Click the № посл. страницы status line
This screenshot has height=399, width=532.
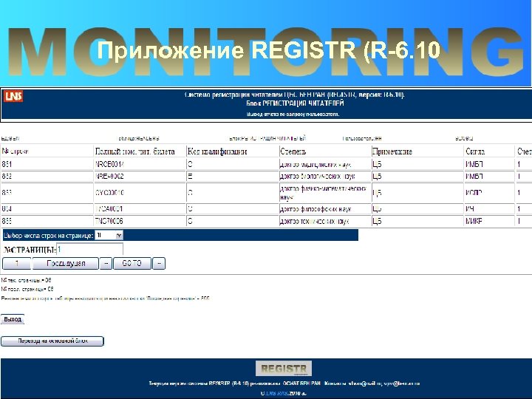pyautogui.click(x=27, y=289)
